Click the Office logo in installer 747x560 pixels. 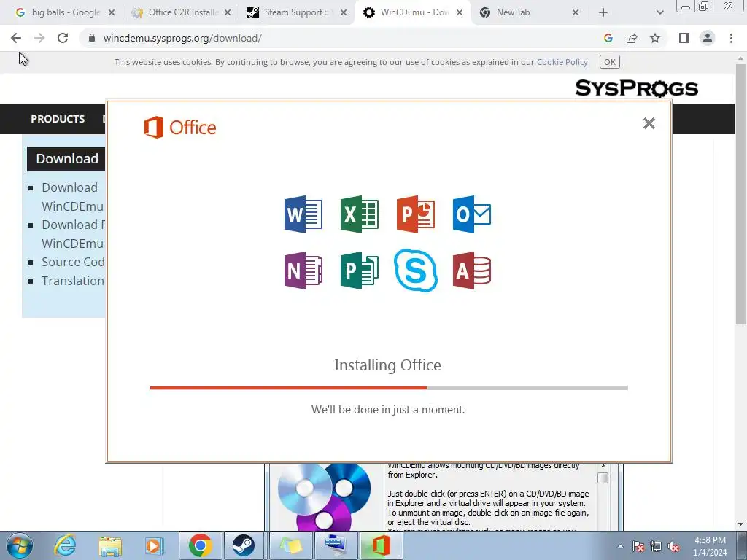[180, 127]
